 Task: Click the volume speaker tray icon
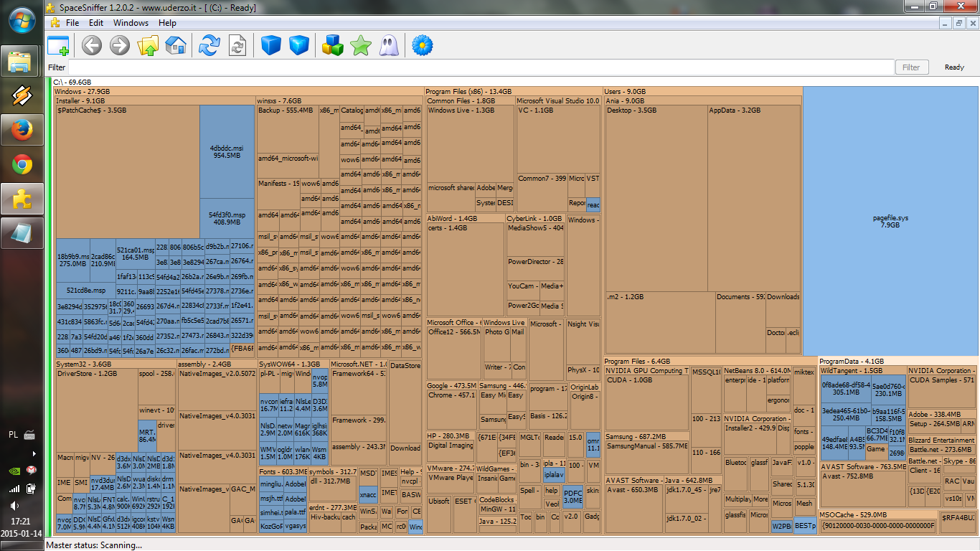15,505
